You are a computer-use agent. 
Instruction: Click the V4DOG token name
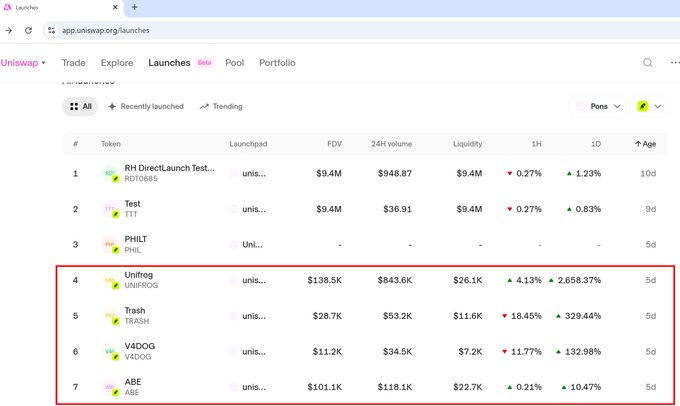coord(140,346)
